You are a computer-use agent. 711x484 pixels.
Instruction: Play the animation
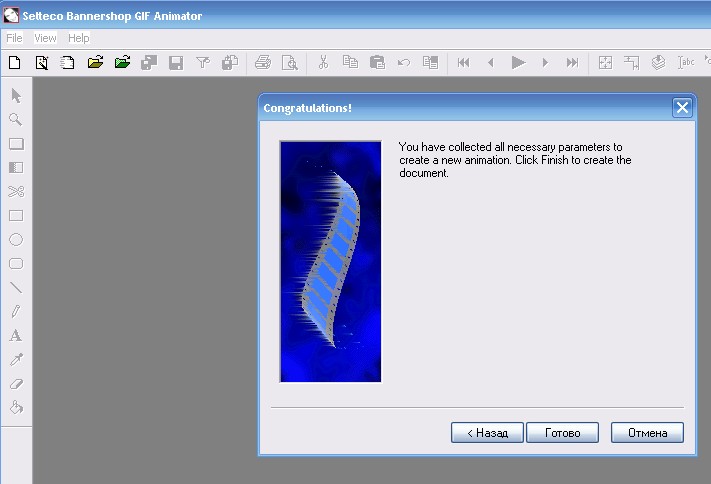click(518, 62)
